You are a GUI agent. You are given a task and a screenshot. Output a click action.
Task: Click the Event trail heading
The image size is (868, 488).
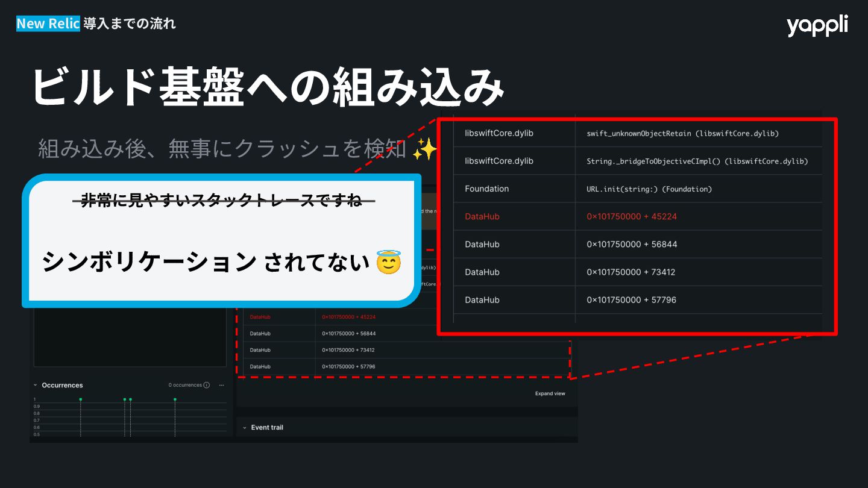(x=267, y=428)
